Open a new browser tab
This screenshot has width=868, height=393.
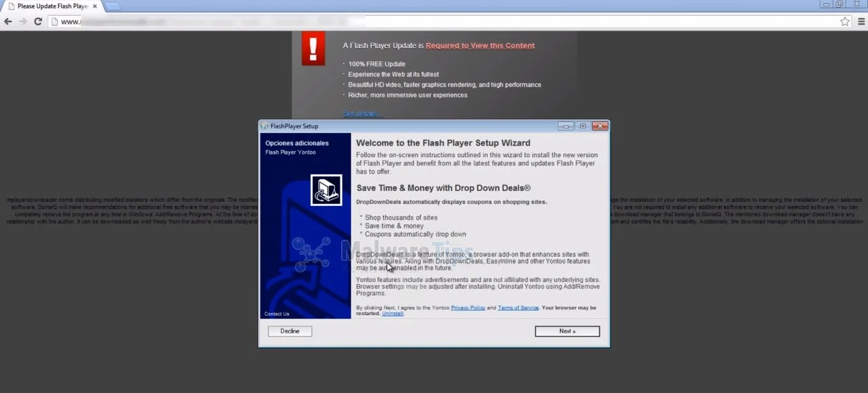(113, 6)
